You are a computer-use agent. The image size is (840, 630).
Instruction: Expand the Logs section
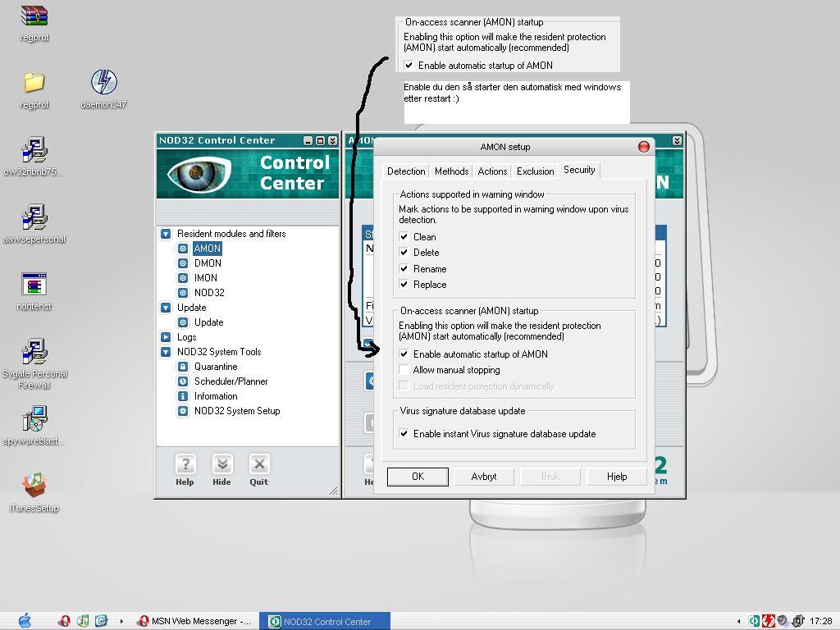tap(166, 337)
